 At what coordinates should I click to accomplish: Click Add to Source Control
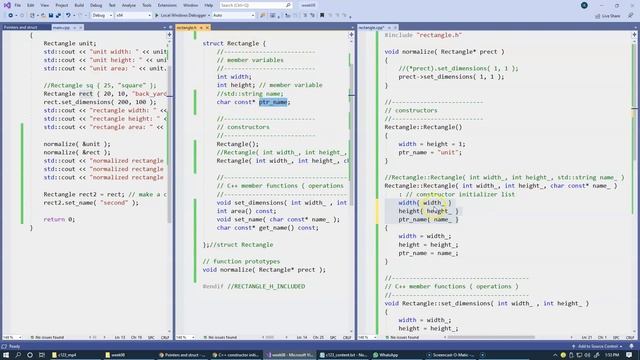click(x=598, y=346)
